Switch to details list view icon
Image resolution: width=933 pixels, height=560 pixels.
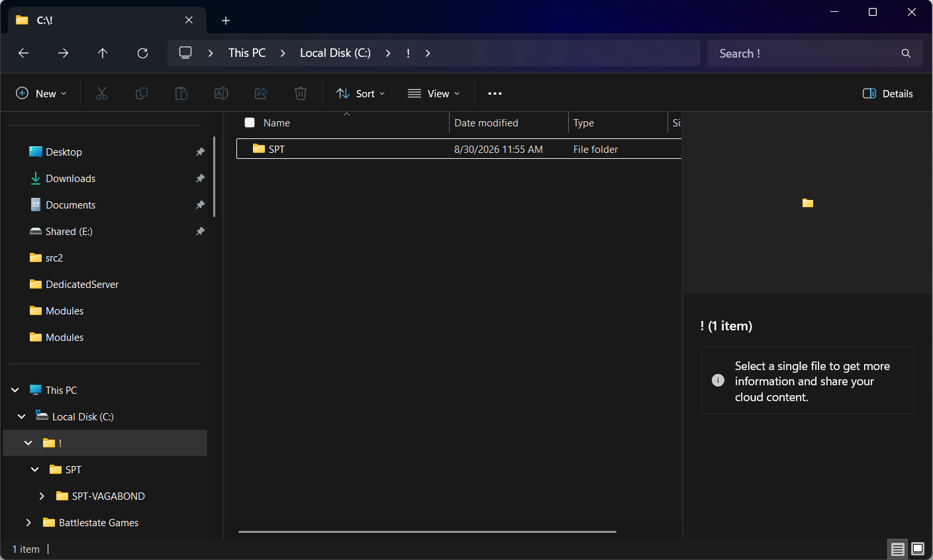[x=898, y=549]
